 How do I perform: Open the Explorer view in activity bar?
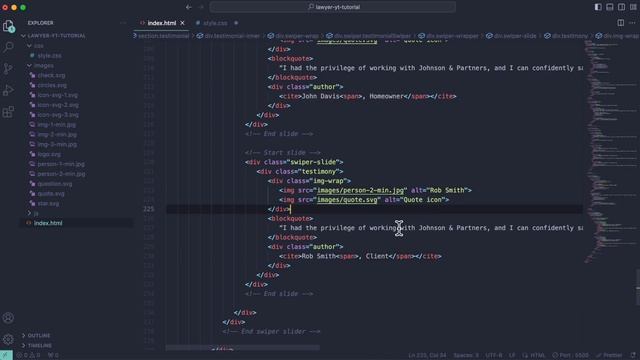click(x=9, y=27)
